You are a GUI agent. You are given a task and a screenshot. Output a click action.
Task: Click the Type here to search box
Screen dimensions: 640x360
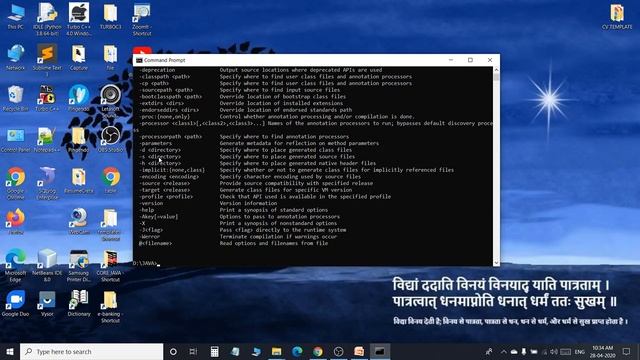click(91, 351)
